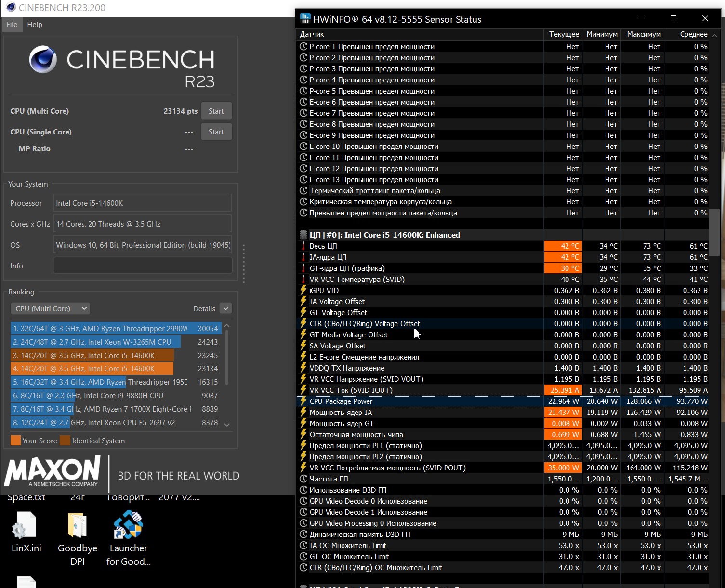Click the clock icon beside Частота ГП
This screenshot has height=588, width=725.
tap(303, 479)
